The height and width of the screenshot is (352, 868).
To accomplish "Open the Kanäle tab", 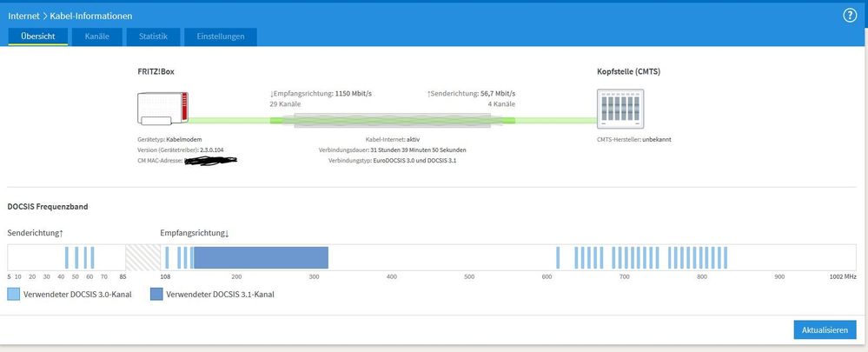I will (96, 37).
